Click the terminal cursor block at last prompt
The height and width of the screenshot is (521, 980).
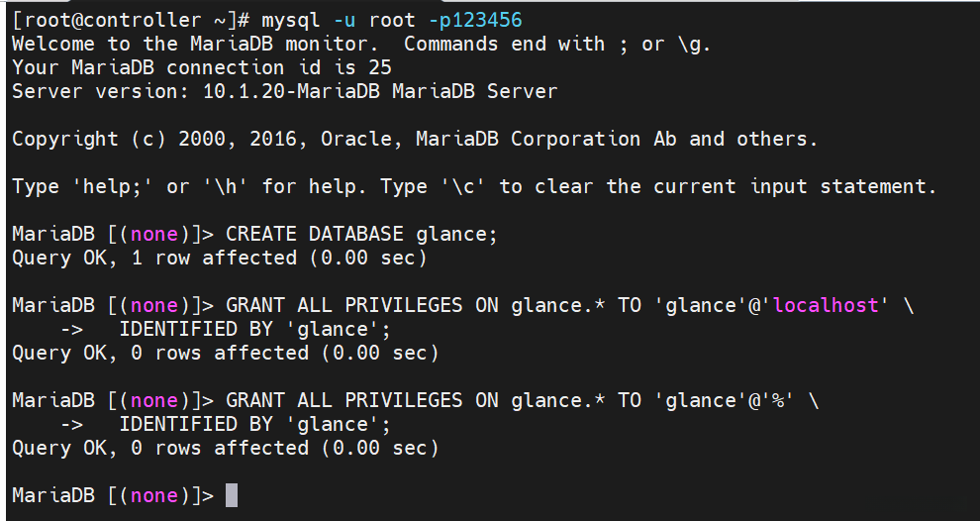coord(232,495)
